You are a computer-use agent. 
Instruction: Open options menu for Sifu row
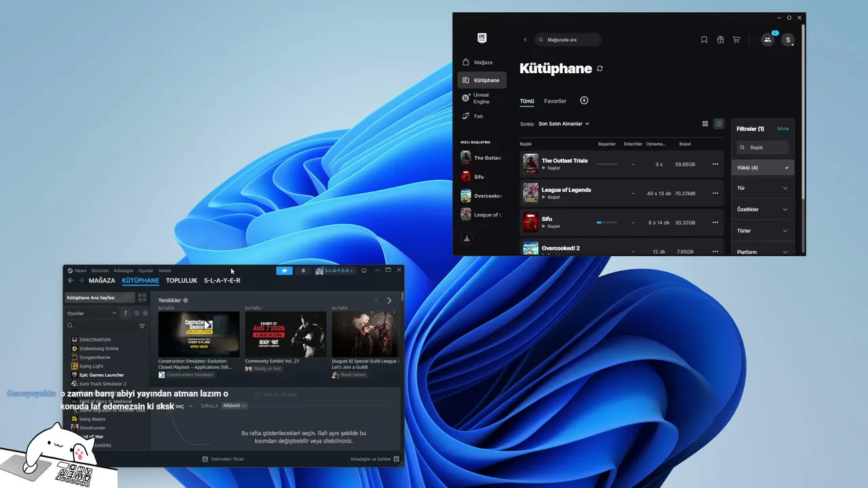point(715,222)
